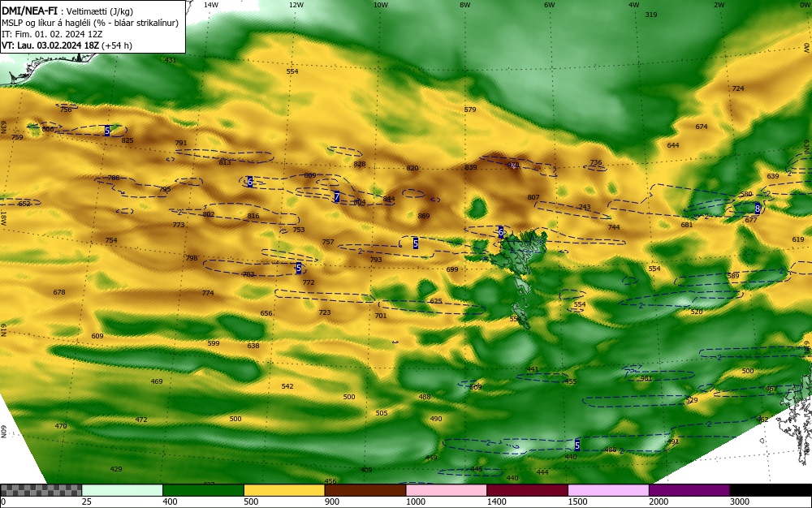The image size is (812, 508).
Task: Click the map value '774'
Action: point(208,293)
